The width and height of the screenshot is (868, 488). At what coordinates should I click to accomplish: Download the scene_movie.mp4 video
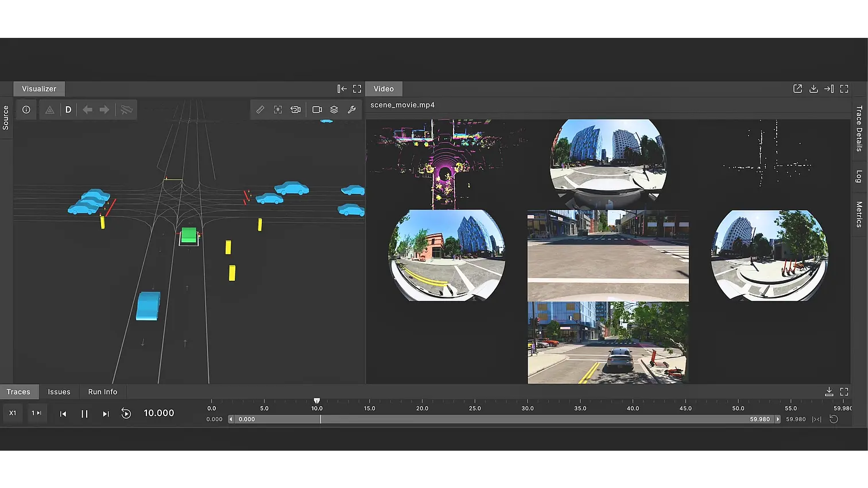coord(813,89)
